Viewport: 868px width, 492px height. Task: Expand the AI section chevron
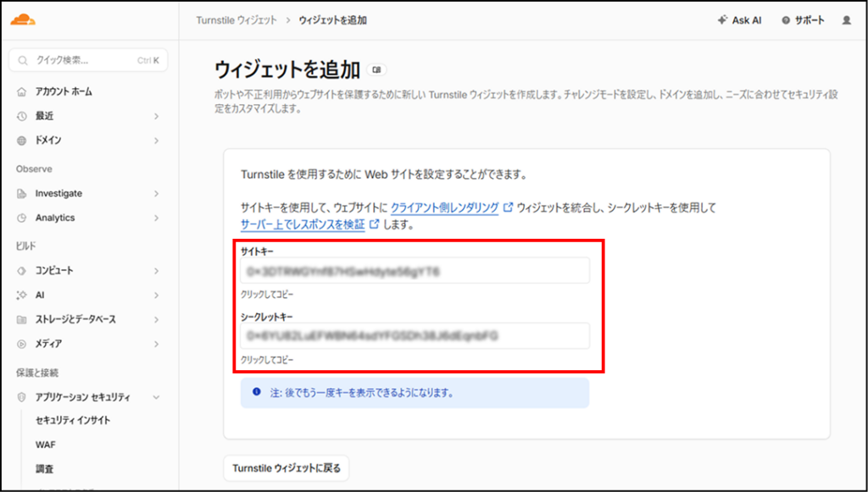(156, 296)
